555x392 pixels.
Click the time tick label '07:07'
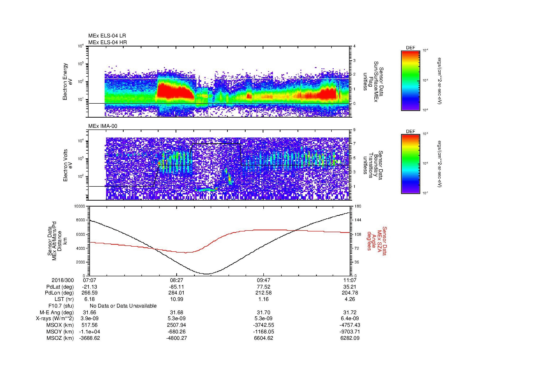tap(90, 280)
